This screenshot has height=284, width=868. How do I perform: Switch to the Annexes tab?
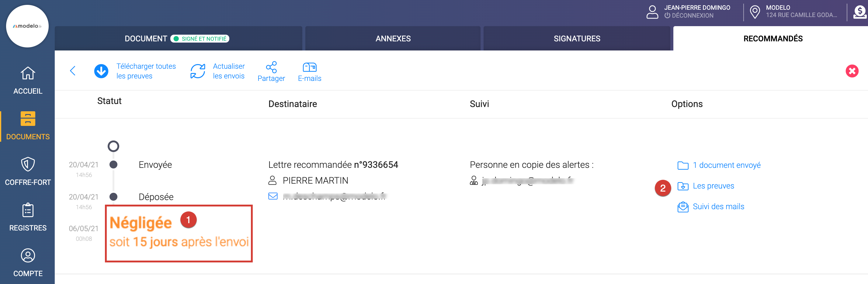click(393, 39)
